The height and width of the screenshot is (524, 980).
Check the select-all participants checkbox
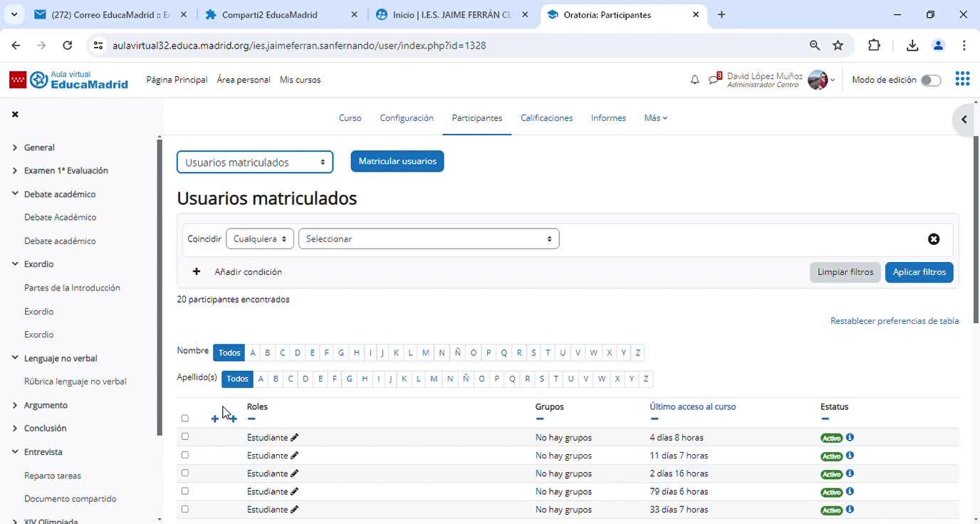pyautogui.click(x=185, y=419)
